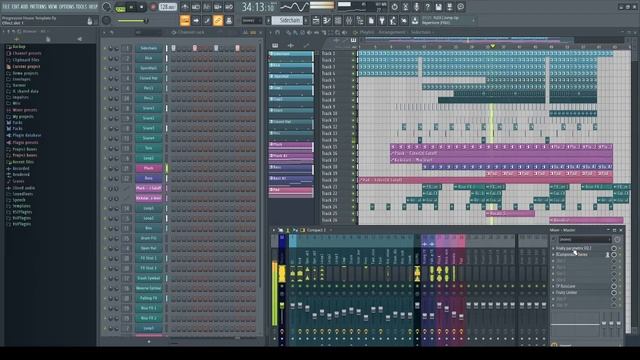Click the paintbrush tool in toolbar
640x360 pixels.
(x=207, y=20)
